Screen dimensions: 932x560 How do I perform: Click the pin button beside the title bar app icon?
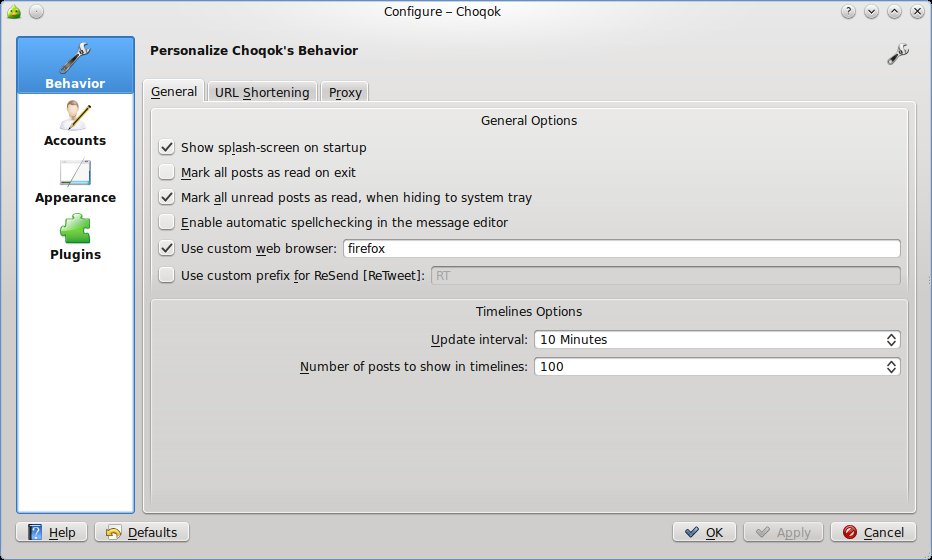[36, 12]
